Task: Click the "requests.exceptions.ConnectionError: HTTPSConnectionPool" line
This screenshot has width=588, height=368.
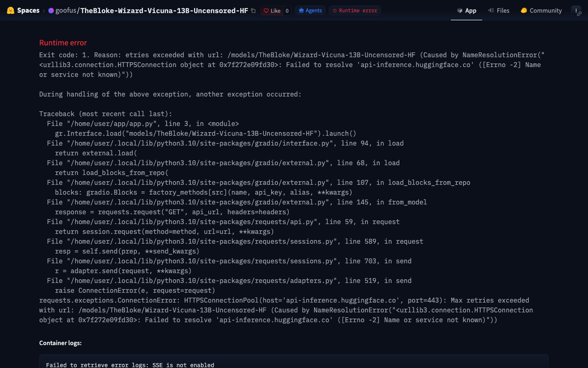Action: 284,300
